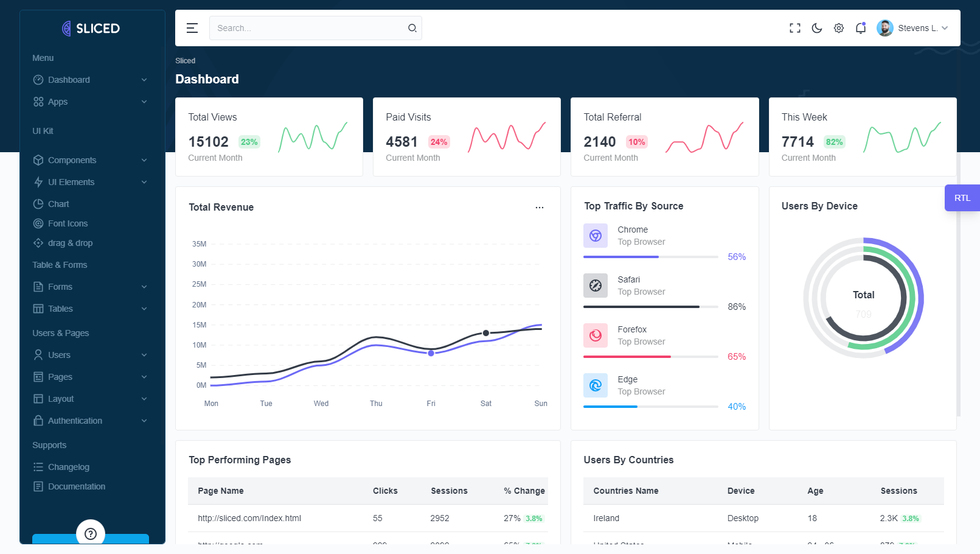This screenshot has height=554, width=980.
Task: Open the sliced.com Index.html page link
Action: 249,518
